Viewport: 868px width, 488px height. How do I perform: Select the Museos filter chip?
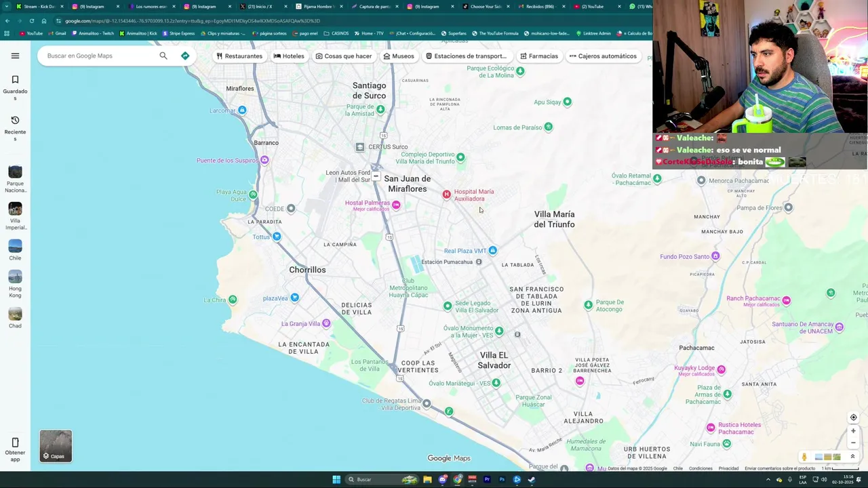399,56
